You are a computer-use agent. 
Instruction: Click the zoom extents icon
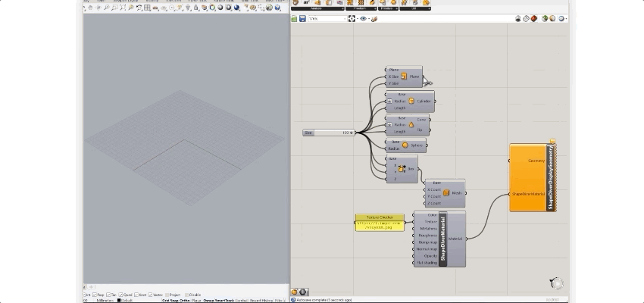click(x=352, y=18)
